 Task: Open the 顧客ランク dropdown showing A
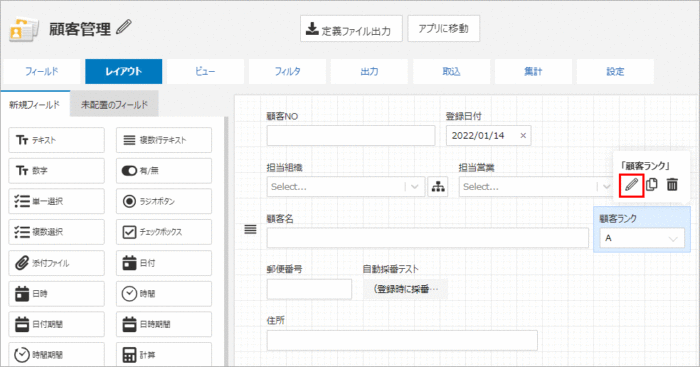642,238
